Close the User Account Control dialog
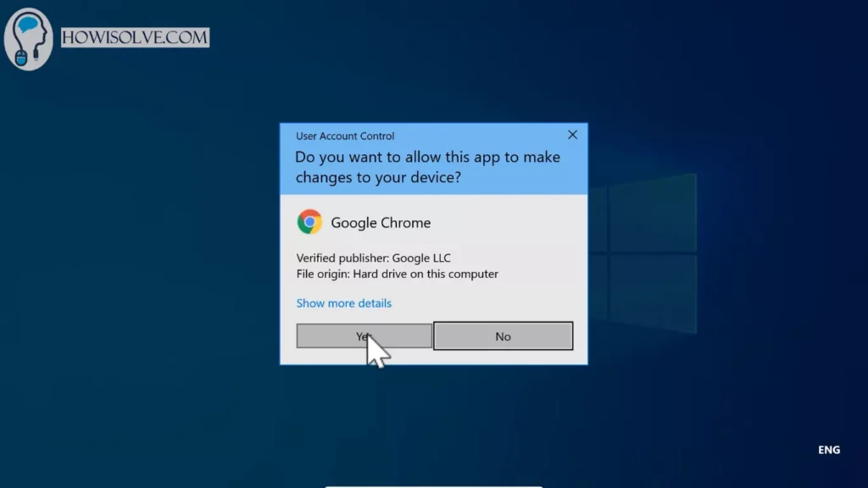The width and height of the screenshot is (868, 488). pos(572,135)
